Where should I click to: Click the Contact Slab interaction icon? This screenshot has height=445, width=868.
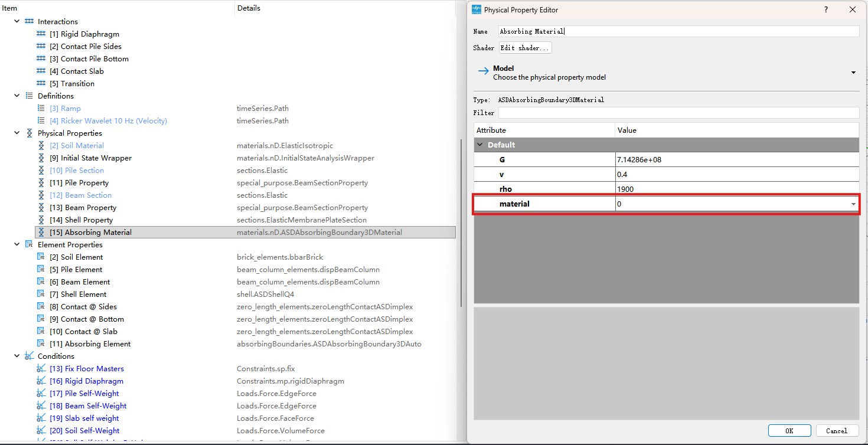(41, 71)
